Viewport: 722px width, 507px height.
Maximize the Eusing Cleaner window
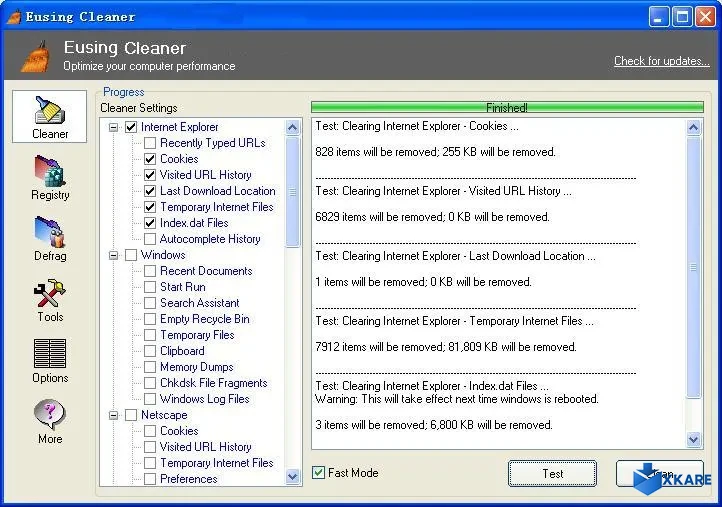coord(682,17)
